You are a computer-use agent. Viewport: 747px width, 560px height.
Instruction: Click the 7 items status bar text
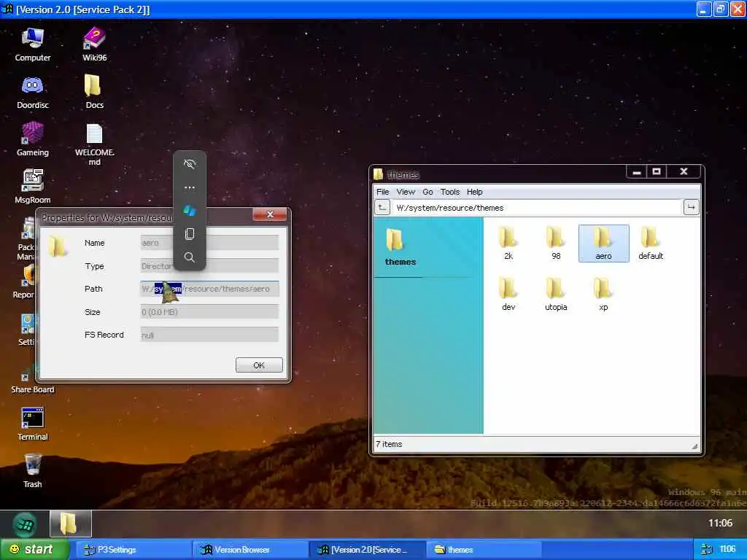coord(390,444)
